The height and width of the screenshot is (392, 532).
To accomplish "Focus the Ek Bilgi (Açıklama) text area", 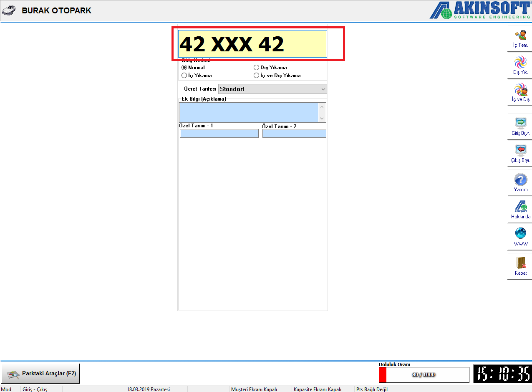I will click(x=252, y=112).
